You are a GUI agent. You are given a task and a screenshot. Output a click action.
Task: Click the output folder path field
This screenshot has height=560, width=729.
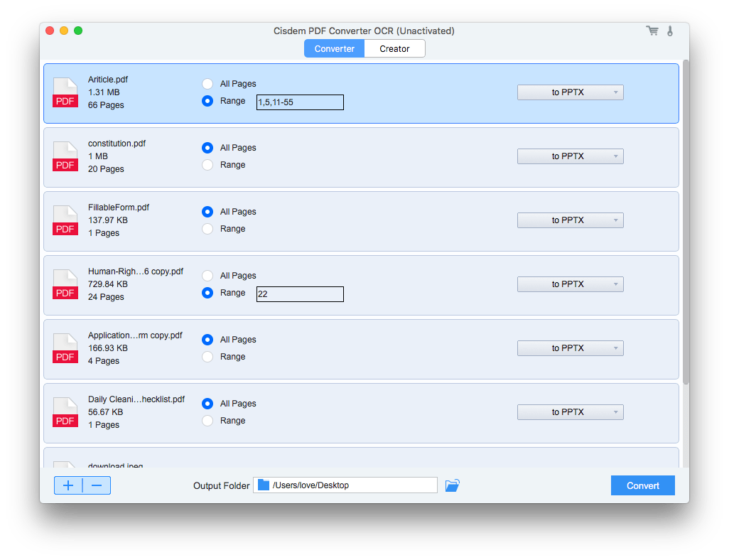(345, 485)
